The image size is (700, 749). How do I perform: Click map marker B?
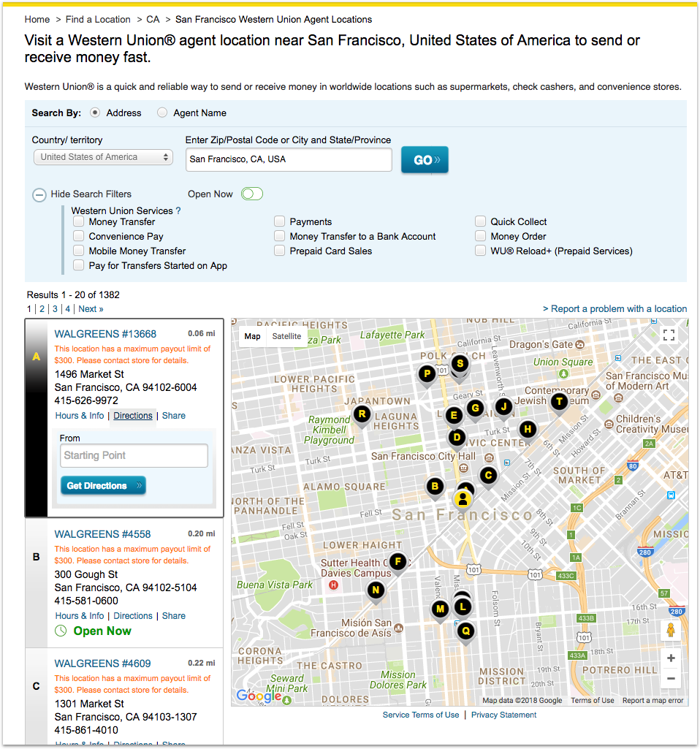(435, 486)
